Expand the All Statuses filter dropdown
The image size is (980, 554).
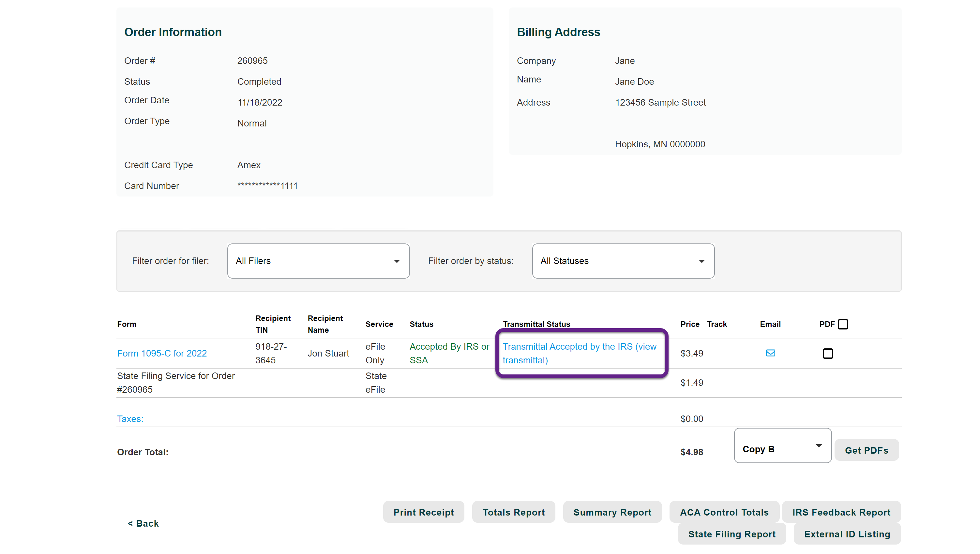[623, 261]
